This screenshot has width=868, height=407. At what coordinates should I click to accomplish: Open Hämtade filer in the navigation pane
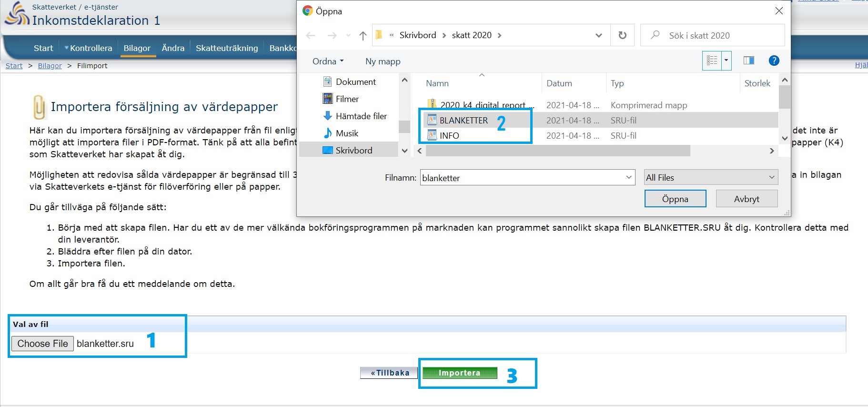pyautogui.click(x=361, y=116)
